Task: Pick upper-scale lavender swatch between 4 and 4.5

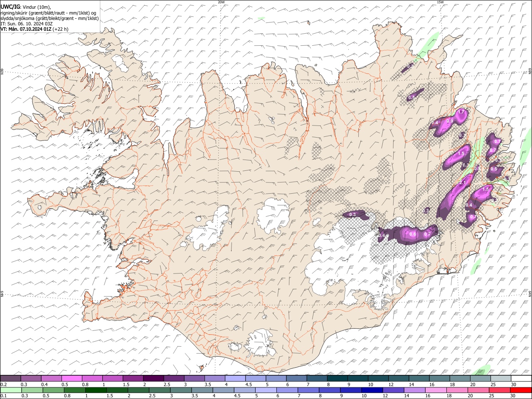Action: pyautogui.click(x=235, y=378)
